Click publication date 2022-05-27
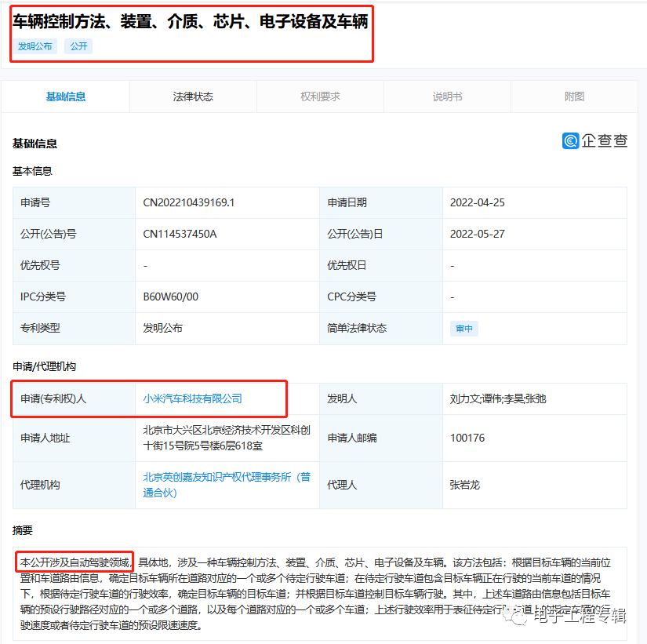The height and width of the screenshot is (644, 647). 478,234
